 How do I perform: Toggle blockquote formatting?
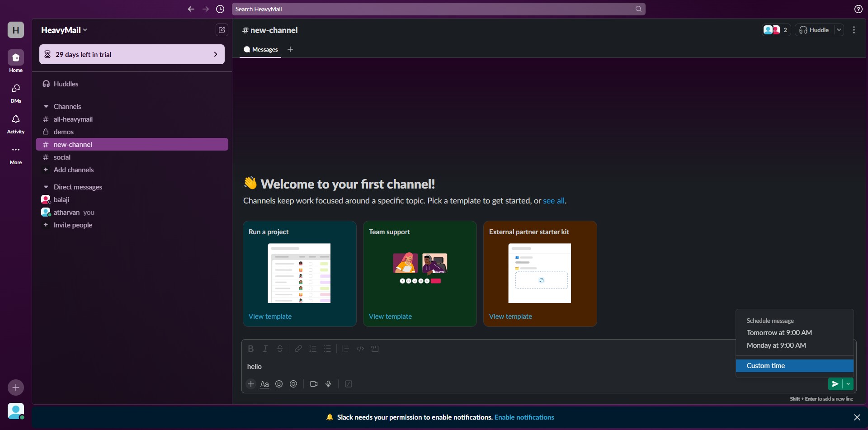tap(345, 349)
